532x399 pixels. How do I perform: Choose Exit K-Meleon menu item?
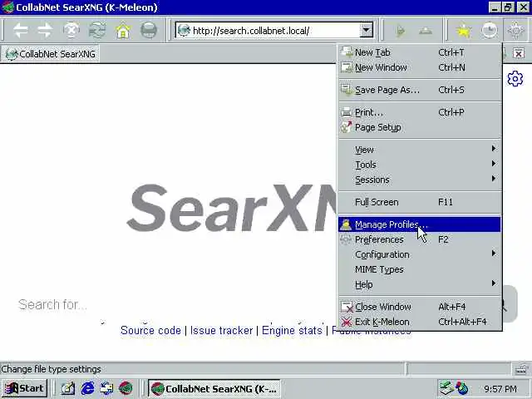[420, 322]
